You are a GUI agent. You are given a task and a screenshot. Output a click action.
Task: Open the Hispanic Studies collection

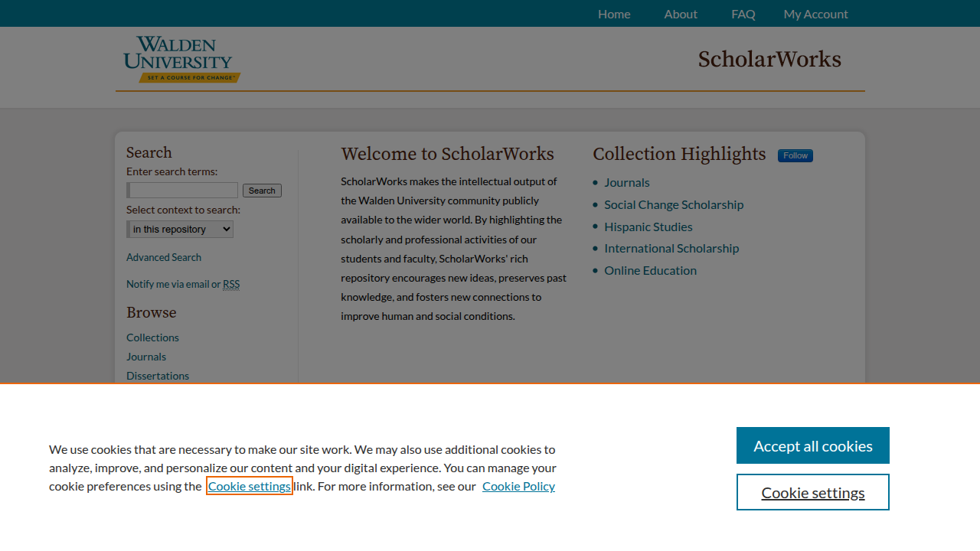[x=648, y=227]
